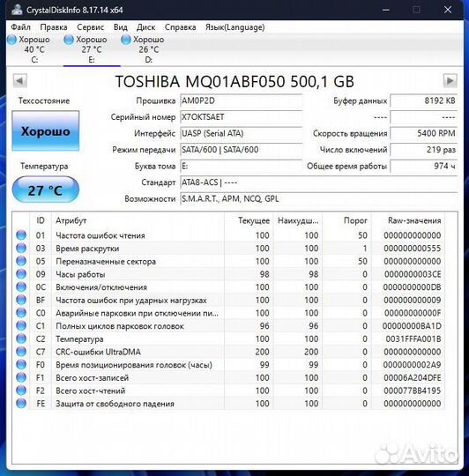The height and width of the screenshot is (476, 469).
Task: Click the Порог column header
Action: coord(347,220)
